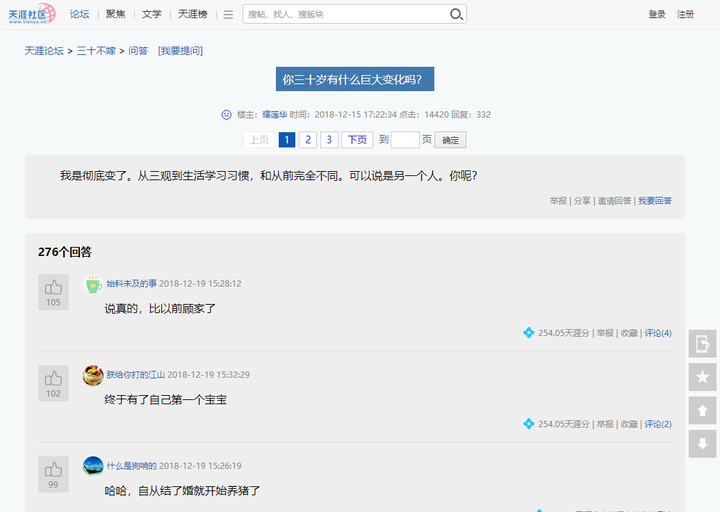The height and width of the screenshot is (512, 720).
Task: Click the disabled 上页 pagination button
Action: point(259,140)
